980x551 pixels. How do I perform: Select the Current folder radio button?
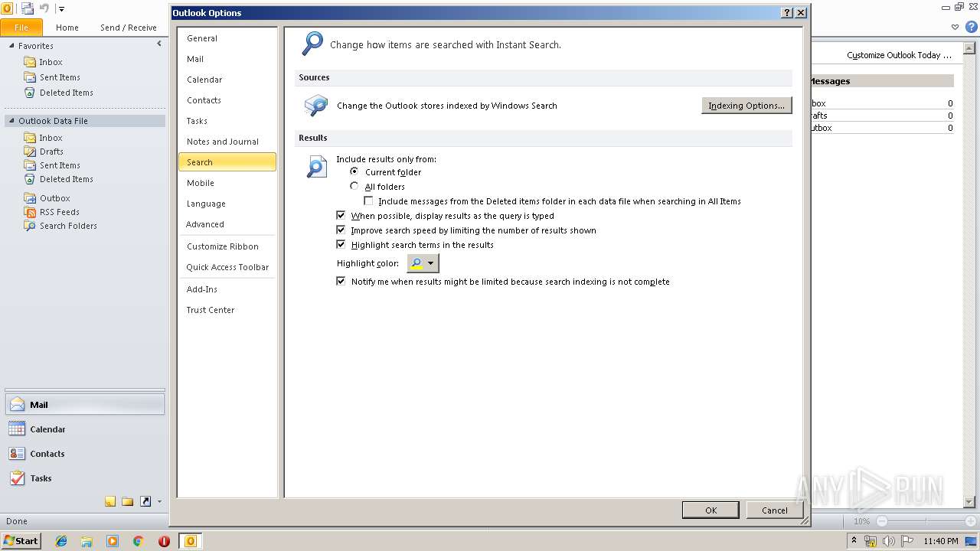354,172
